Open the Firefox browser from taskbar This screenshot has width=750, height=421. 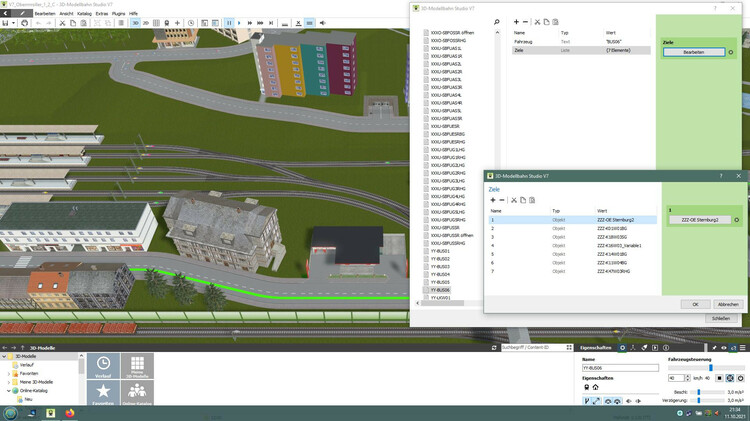click(70, 412)
